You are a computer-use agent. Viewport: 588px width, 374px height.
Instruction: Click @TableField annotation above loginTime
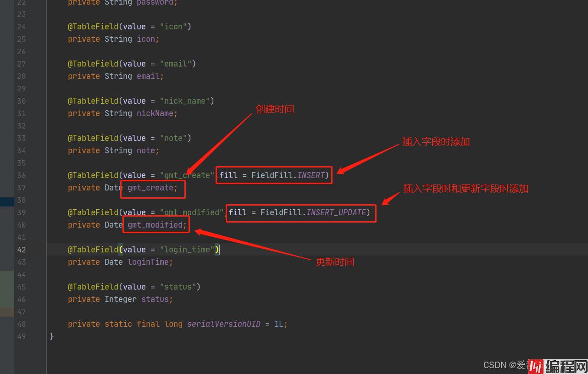point(93,250)
